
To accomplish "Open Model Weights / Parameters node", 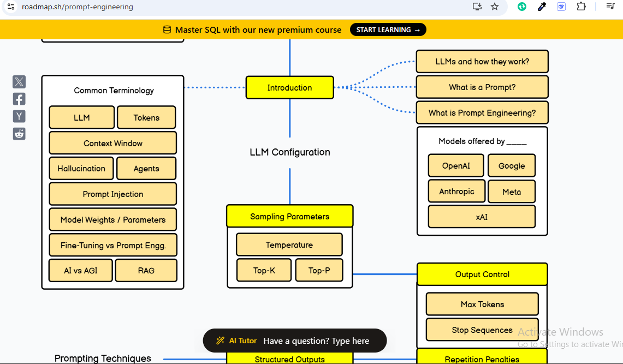I will 113,219.
